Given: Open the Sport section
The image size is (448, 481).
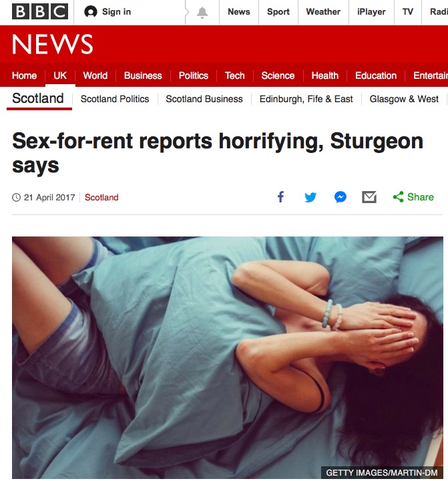Looking at the screenshot, I should (x=278, y=11).
